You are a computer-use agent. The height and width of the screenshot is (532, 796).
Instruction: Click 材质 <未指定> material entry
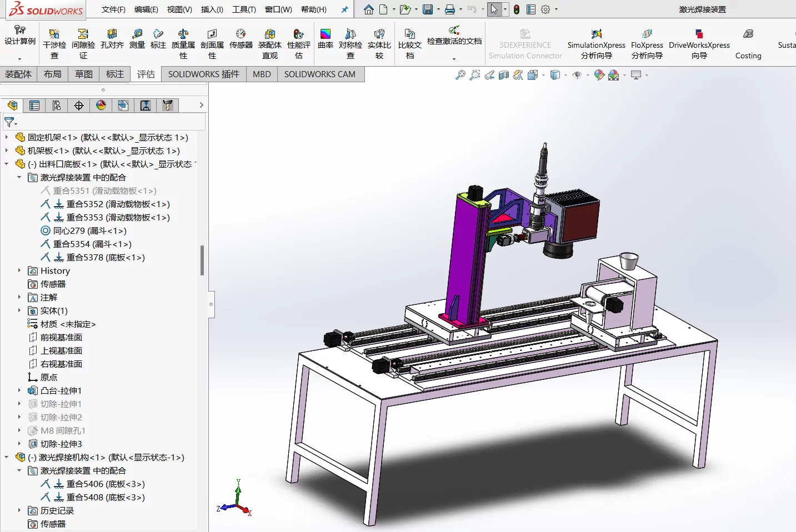(62, 324)
